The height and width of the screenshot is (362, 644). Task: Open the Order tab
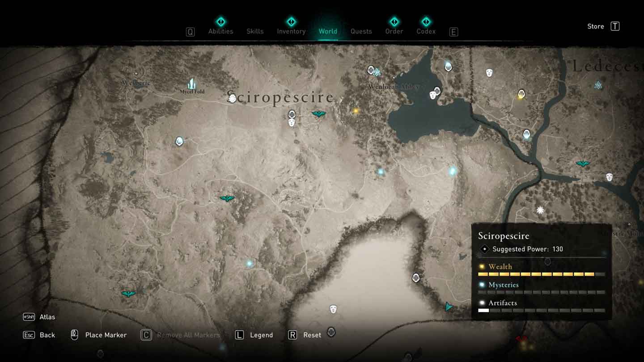click(x=394, y=31)
